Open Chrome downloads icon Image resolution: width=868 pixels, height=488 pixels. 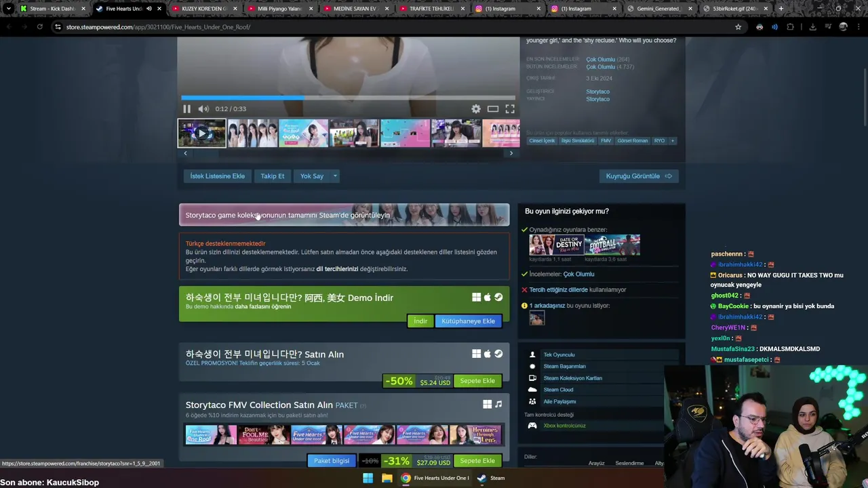pyautogui.click(x=812, y=27)
